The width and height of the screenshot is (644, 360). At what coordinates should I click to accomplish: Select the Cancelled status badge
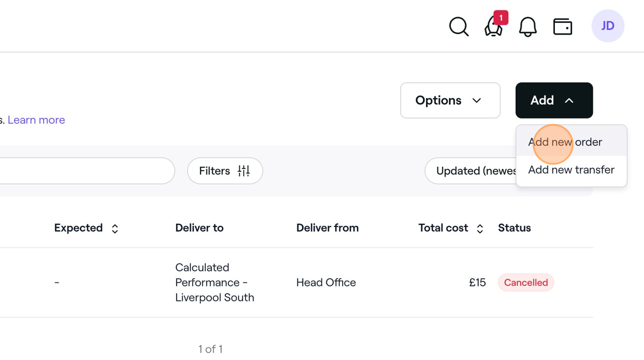click(x=526, y=283)
